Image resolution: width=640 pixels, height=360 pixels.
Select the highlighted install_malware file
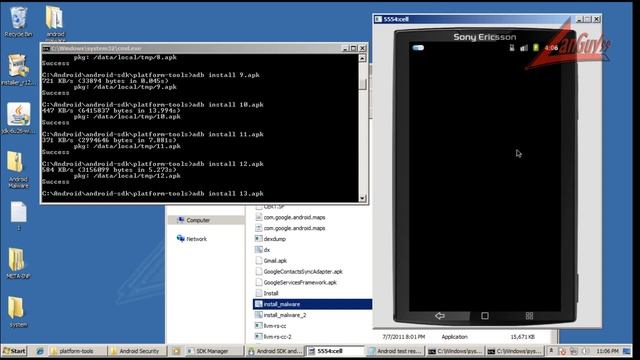(313, 304)
